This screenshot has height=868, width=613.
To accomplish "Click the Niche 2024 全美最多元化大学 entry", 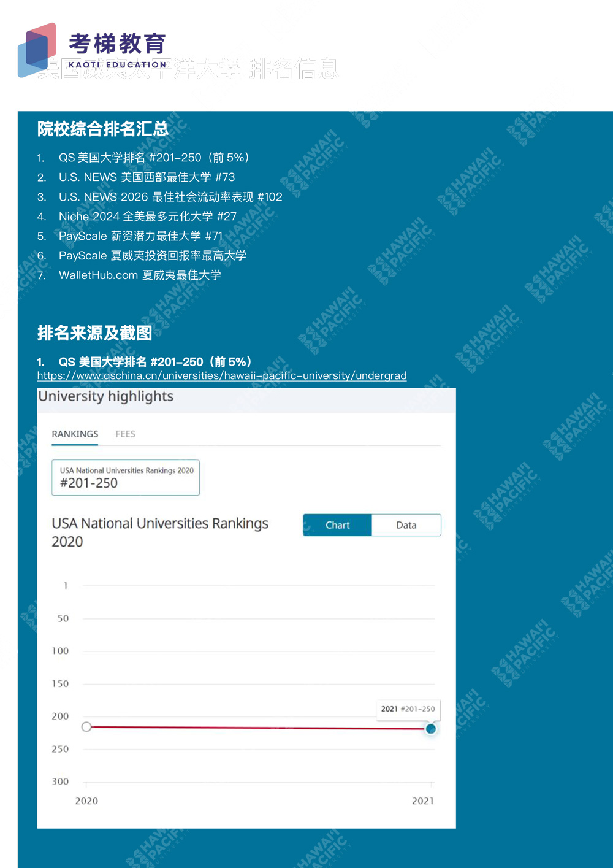I will 147,217.
